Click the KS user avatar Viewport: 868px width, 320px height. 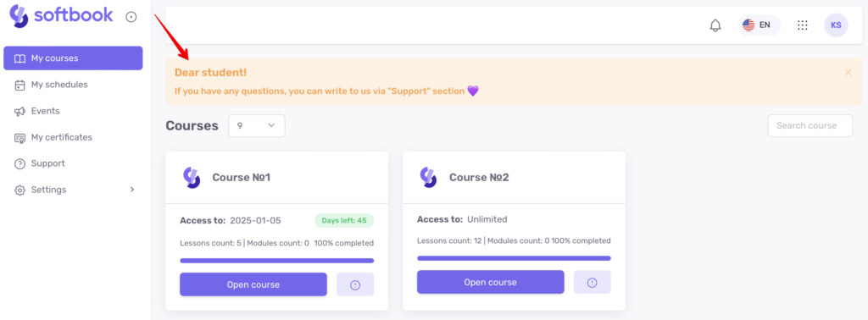[836, 25]
